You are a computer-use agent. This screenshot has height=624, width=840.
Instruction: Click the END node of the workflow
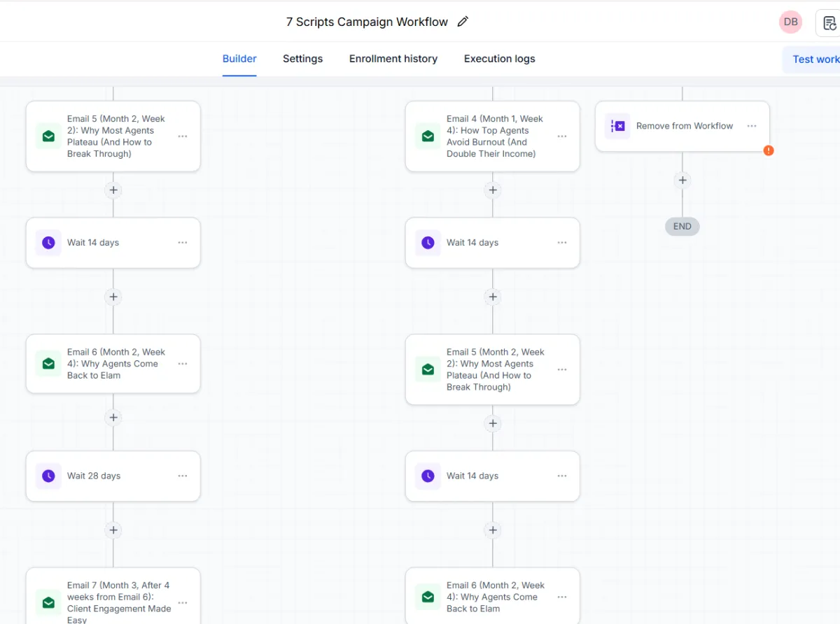(x=682, y=227)
